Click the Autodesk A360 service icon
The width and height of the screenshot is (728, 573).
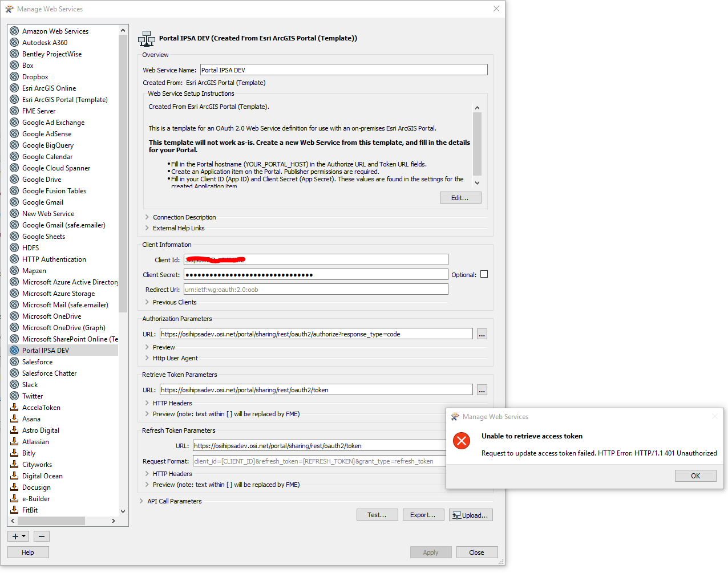pos(14,42)
